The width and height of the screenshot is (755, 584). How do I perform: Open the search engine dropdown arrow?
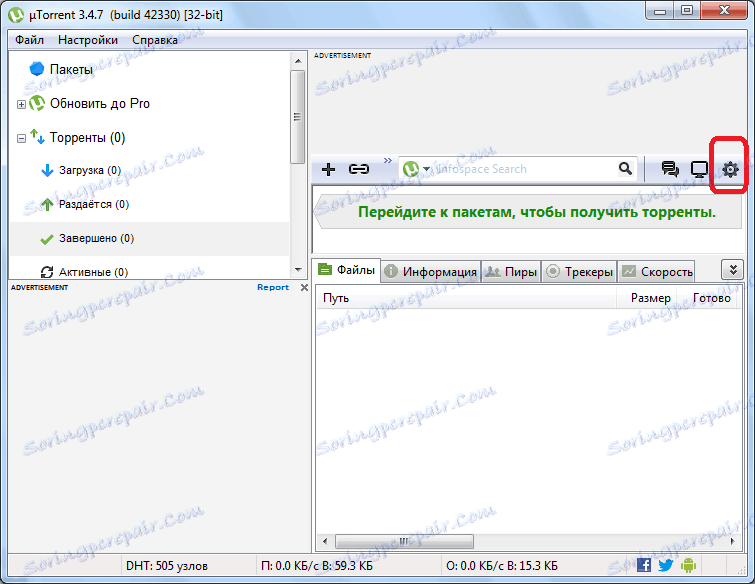point(426,169)
